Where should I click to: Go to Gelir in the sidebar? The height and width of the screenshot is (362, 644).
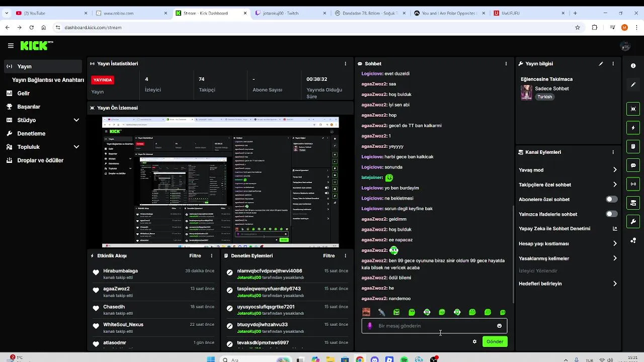pos(23,94)
